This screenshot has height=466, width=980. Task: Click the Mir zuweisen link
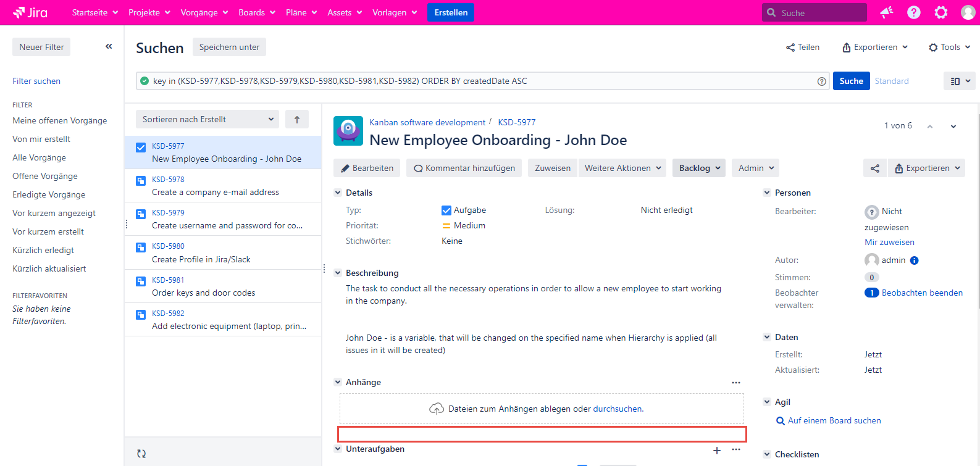point(889,242)
